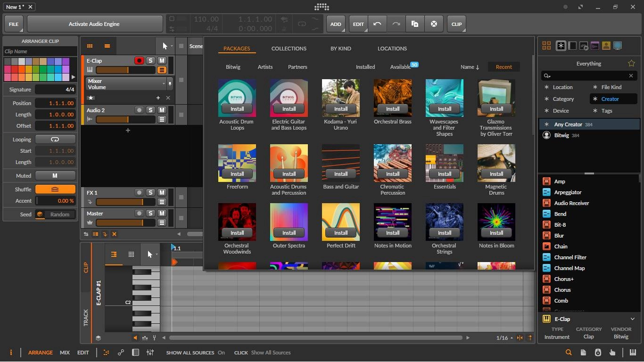
Task: Open the search options magnifier dropdown
Action: pos(547,75)
